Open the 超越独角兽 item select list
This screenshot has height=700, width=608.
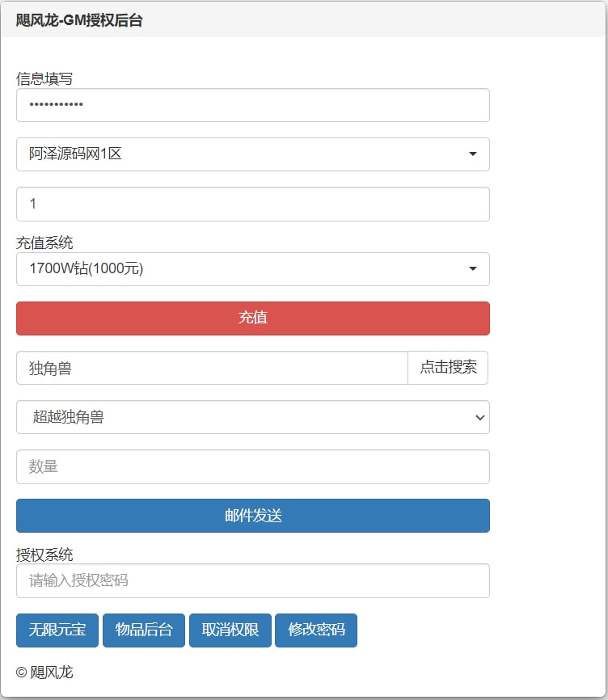252,417
